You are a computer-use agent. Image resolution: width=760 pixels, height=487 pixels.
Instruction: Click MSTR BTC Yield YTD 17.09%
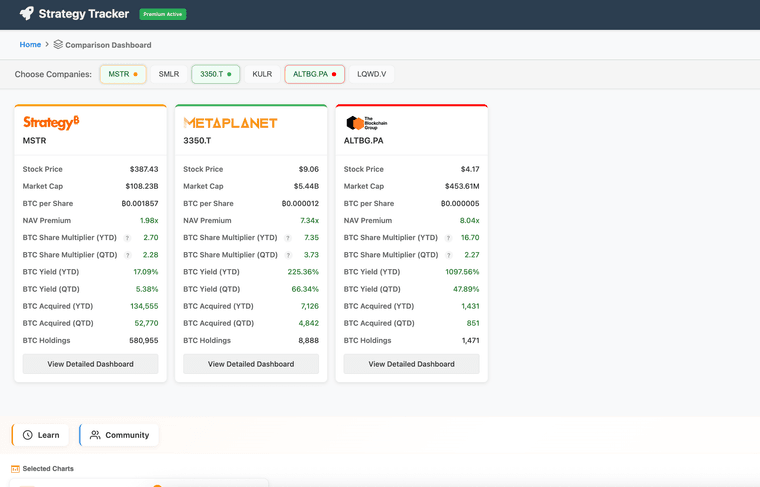tap(146, 272)
